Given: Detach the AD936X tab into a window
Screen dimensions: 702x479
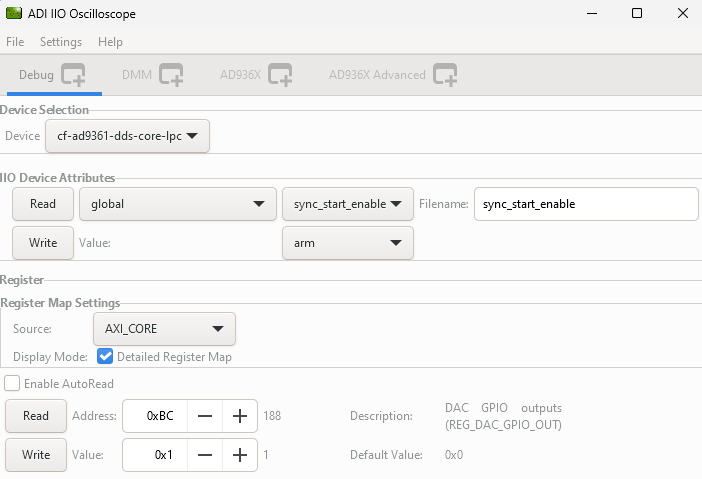Looking at the screenshot, I should pyautogui.click(x=280, y=75).
